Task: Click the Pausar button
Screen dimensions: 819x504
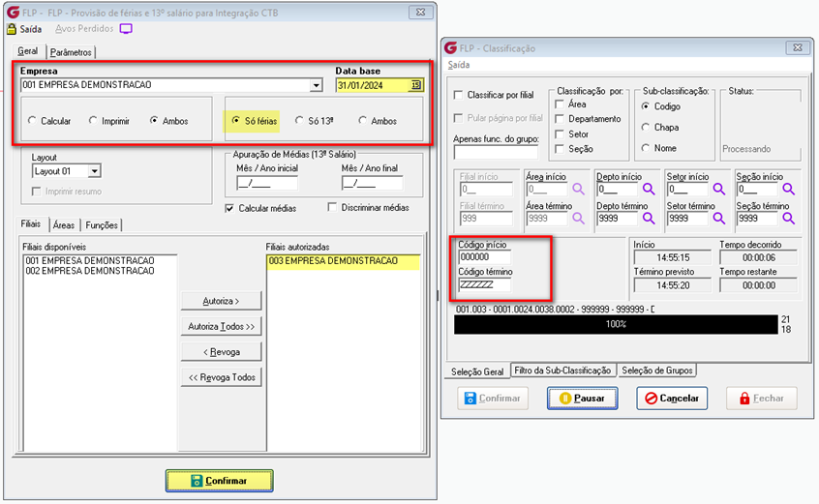Action: tap(583, 399)
